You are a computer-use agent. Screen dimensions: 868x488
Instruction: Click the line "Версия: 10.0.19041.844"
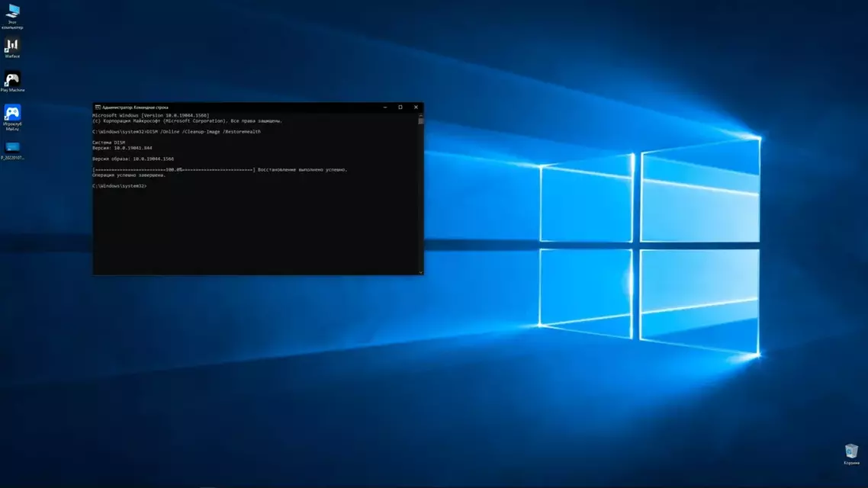122,148
